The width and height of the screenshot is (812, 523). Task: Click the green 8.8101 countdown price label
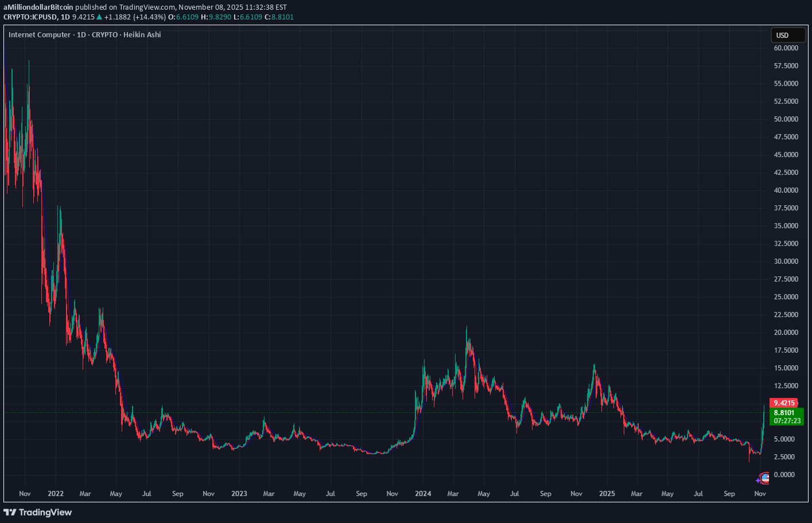point(787,416)
